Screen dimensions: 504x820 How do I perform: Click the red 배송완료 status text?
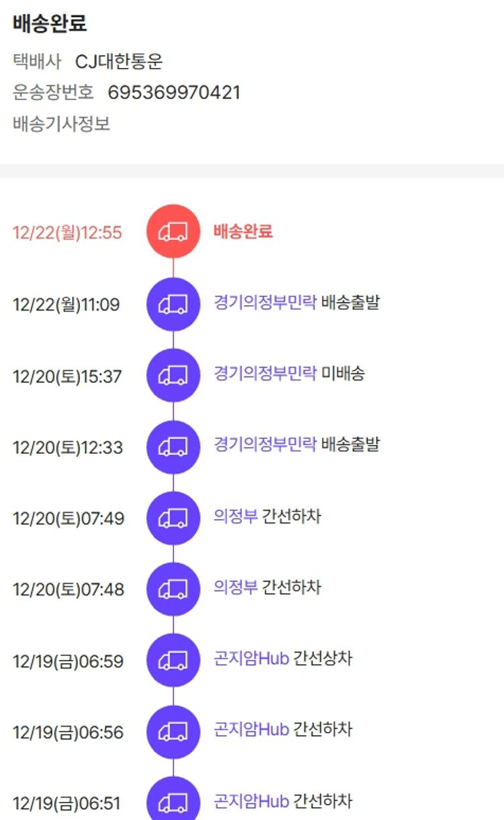[x=243, y=232]
